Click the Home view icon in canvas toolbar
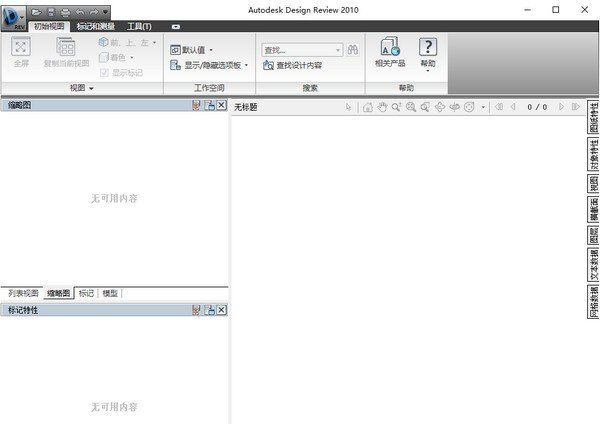 (x=368, y=107)
